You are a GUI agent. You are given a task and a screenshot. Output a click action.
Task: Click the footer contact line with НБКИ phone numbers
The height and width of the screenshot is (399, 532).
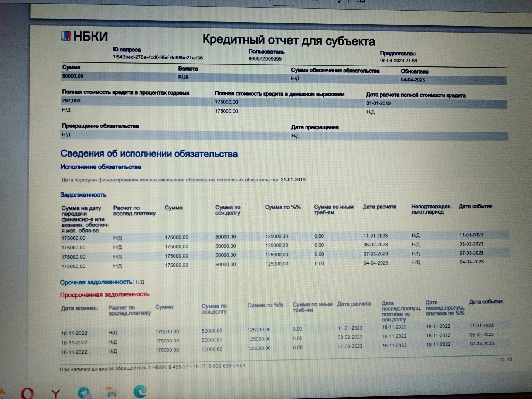tap(152, 367)
